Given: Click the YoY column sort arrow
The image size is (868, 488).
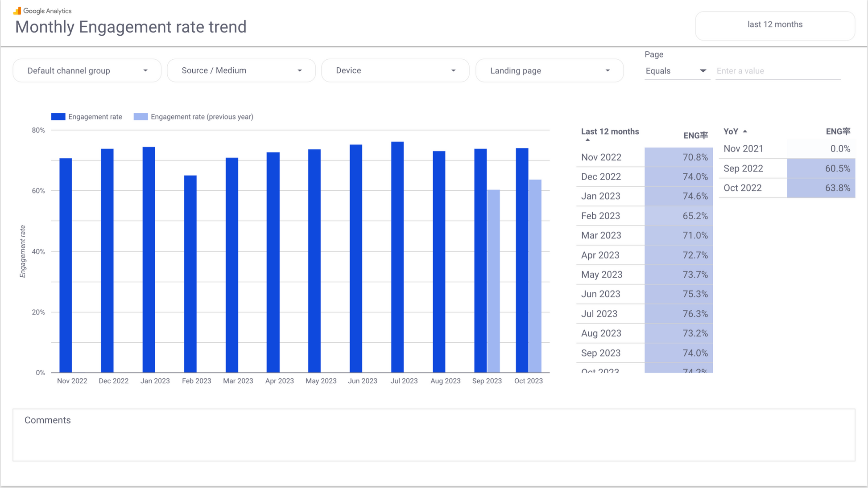Looking at the screenshot, I should (745, 131).
